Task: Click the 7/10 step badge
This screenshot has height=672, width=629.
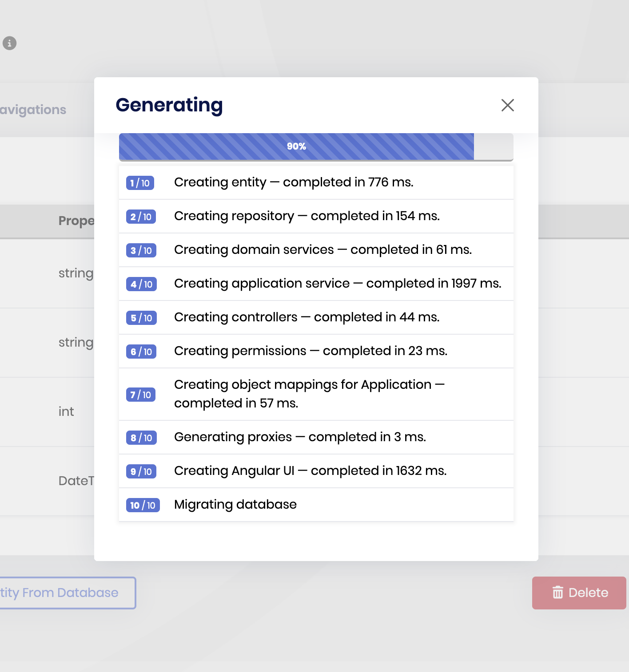Action: coord(141,395)
